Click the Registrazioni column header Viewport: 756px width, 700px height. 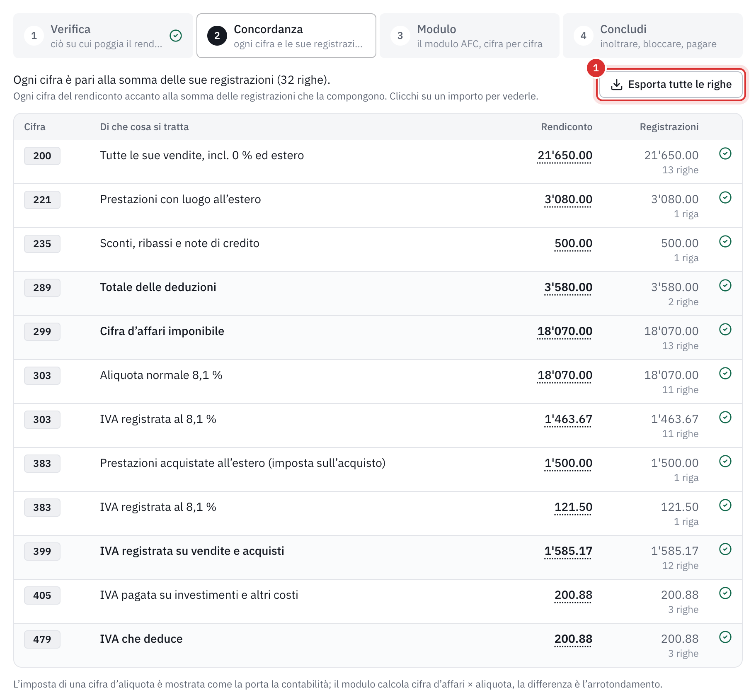point(669,127)
